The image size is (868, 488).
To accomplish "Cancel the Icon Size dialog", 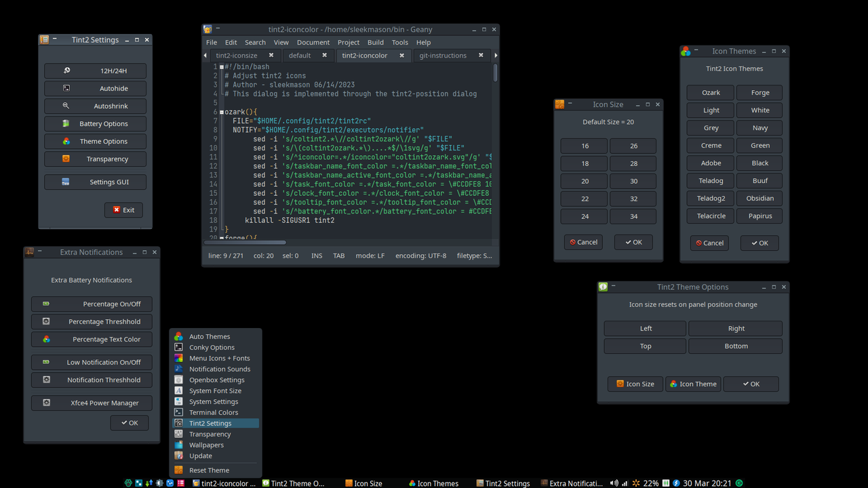I will 584,243.
